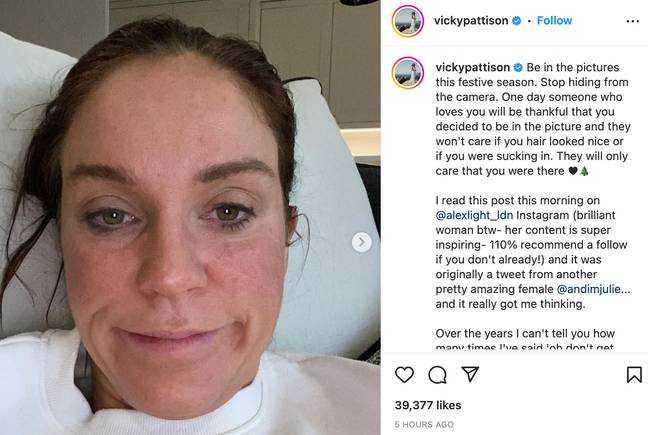648x435 pixels.
Task: Click vickypattison username in the caption
Action: click(472, 67)
